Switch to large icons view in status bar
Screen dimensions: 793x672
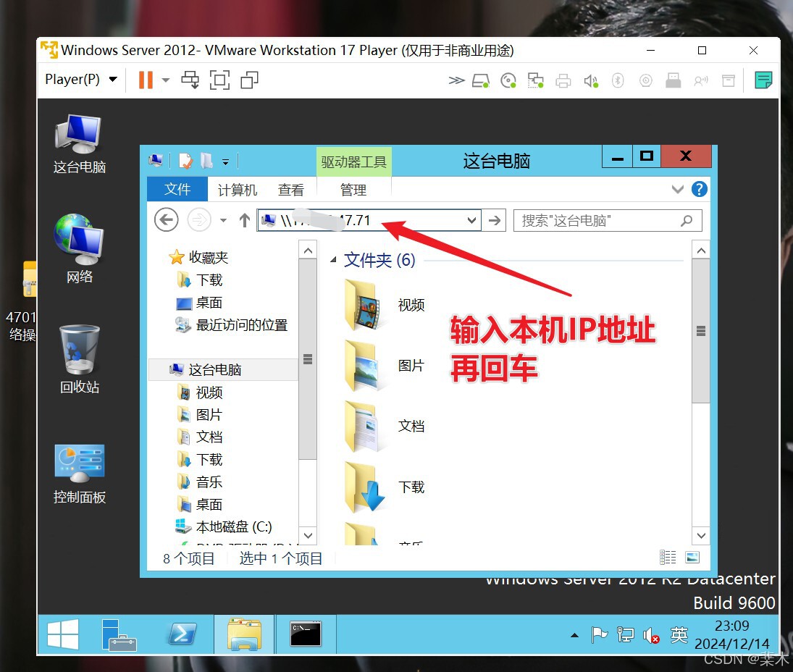[x=692, y=557]
